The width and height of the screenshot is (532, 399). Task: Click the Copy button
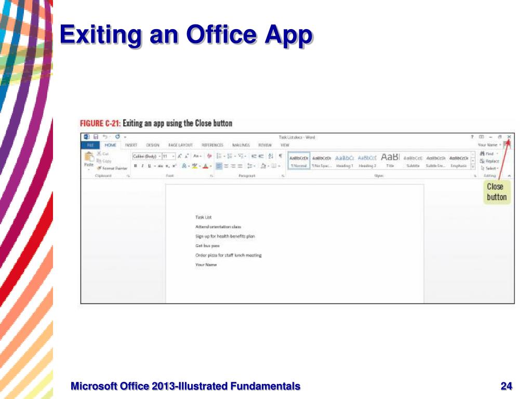pos(104,161)
